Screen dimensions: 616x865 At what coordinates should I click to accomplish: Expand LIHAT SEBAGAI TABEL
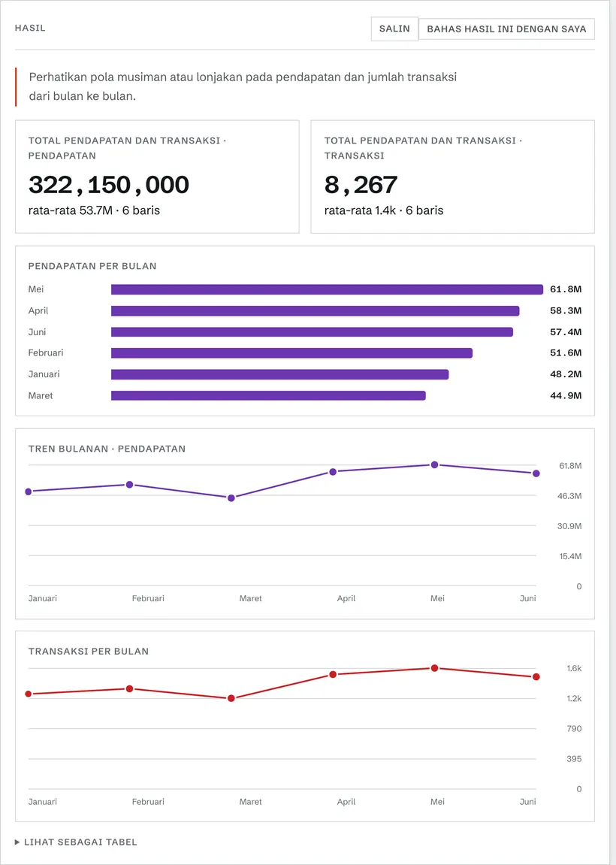pos(76,842)
